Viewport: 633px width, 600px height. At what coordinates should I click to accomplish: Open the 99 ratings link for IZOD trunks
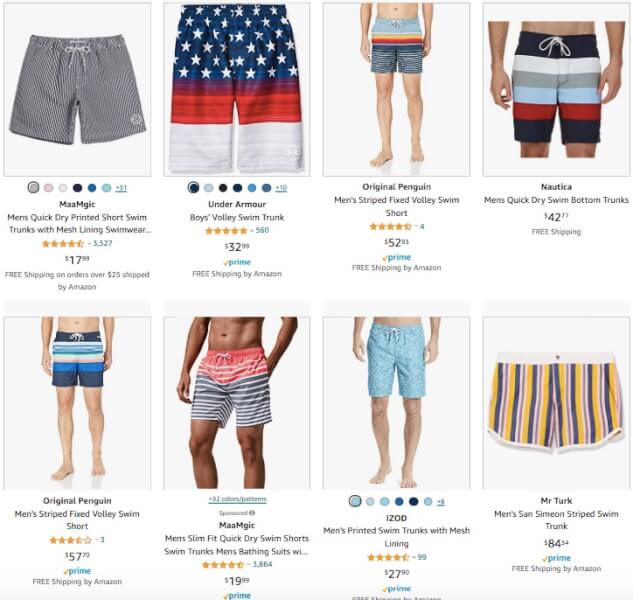[x=422, y=557]
